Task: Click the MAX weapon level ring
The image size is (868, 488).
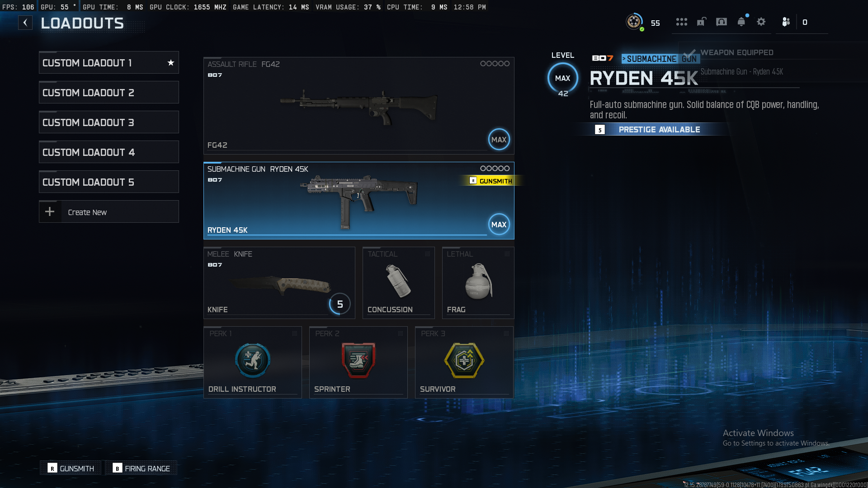Action: 563,78
